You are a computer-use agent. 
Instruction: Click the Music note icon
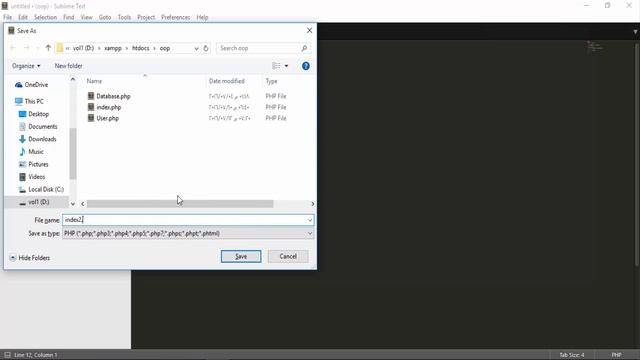(x=22, y=151)
